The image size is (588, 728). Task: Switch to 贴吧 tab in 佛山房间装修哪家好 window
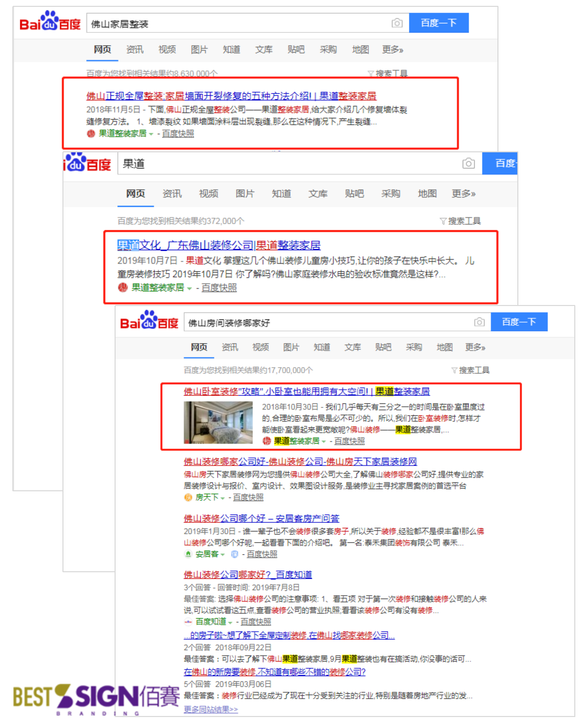coord(383,347)
